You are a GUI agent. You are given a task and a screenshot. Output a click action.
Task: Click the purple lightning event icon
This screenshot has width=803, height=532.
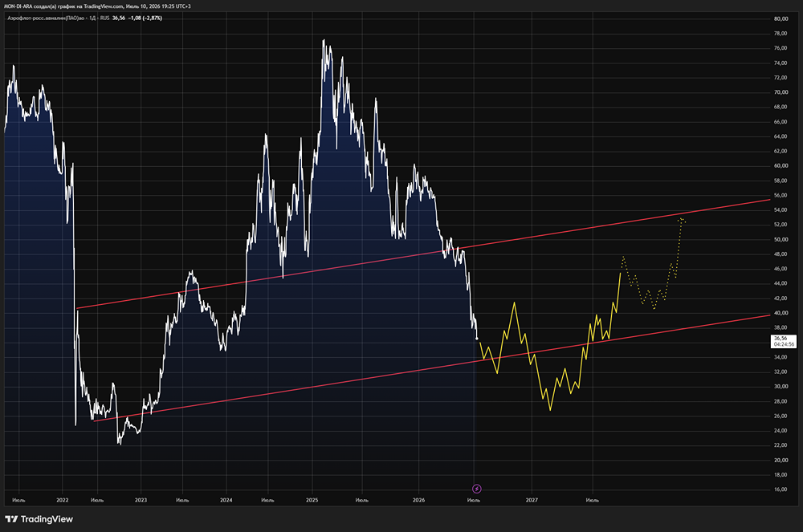476,489
